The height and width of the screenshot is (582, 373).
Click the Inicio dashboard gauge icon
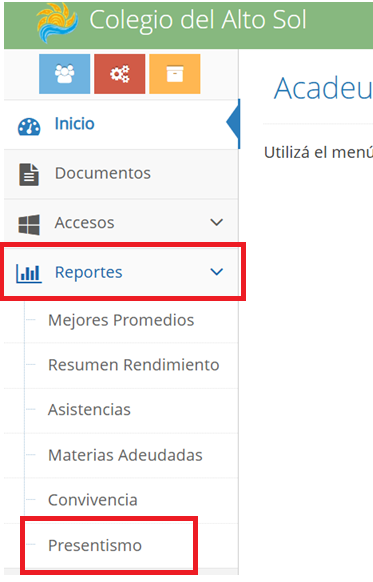29,127
